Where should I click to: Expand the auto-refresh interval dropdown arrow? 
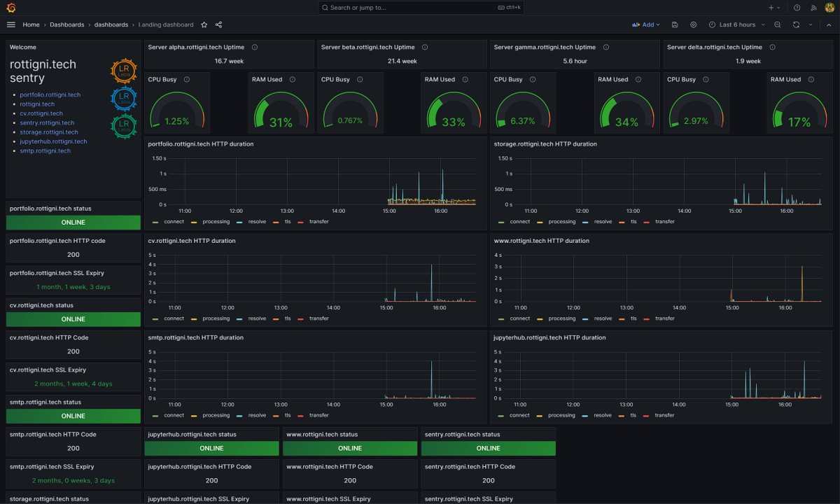coord(811,24)
